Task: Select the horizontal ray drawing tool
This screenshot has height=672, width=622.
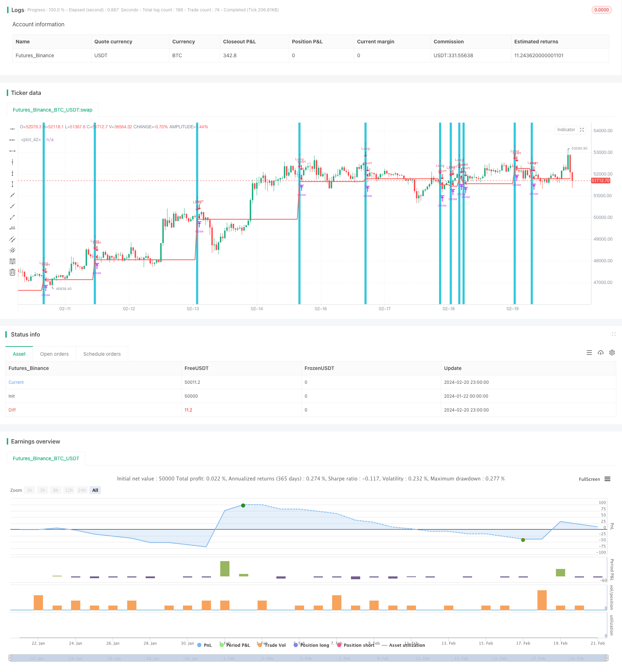Action: point(12,140)
